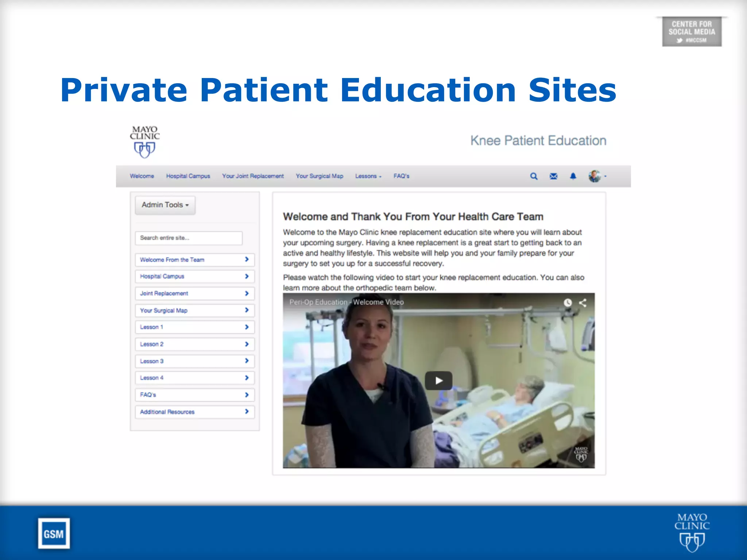Click the Knee Patient Education heading

538,141
